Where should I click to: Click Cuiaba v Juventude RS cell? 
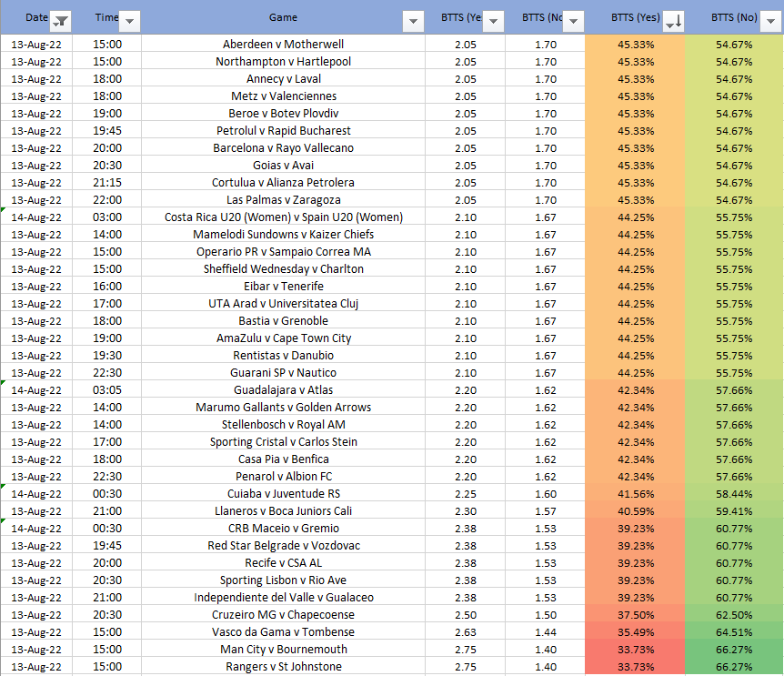tap(283, 493)
